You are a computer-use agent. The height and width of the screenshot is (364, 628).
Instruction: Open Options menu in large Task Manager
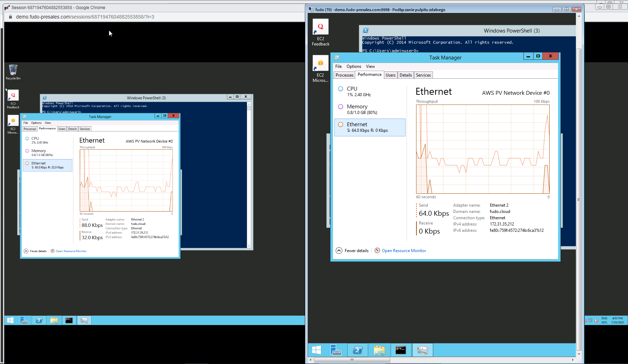click(x=354, y=66)
